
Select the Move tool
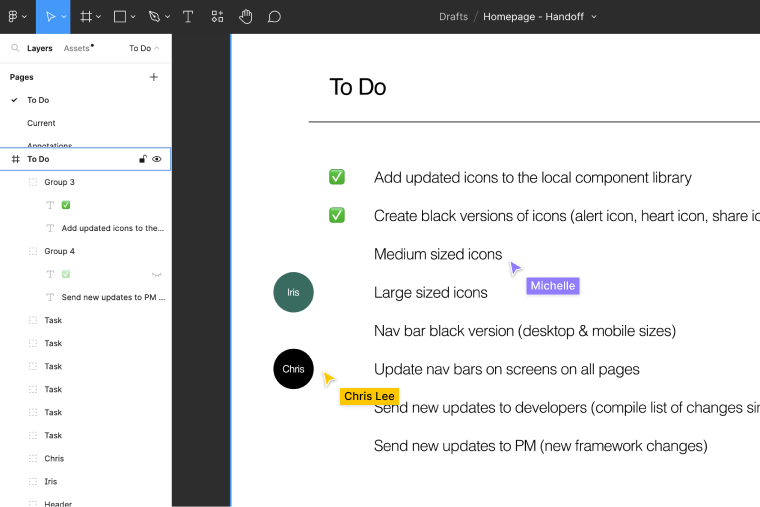click(x=49, y=17)
